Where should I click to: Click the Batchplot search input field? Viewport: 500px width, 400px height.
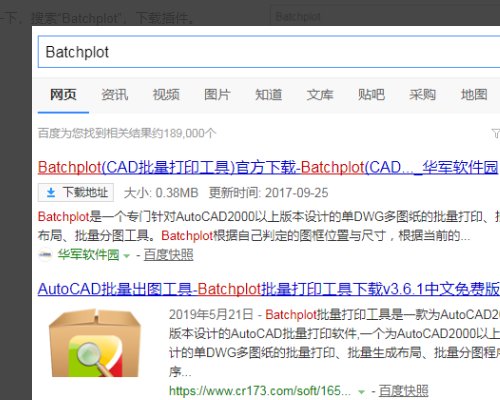pos(269,52)
